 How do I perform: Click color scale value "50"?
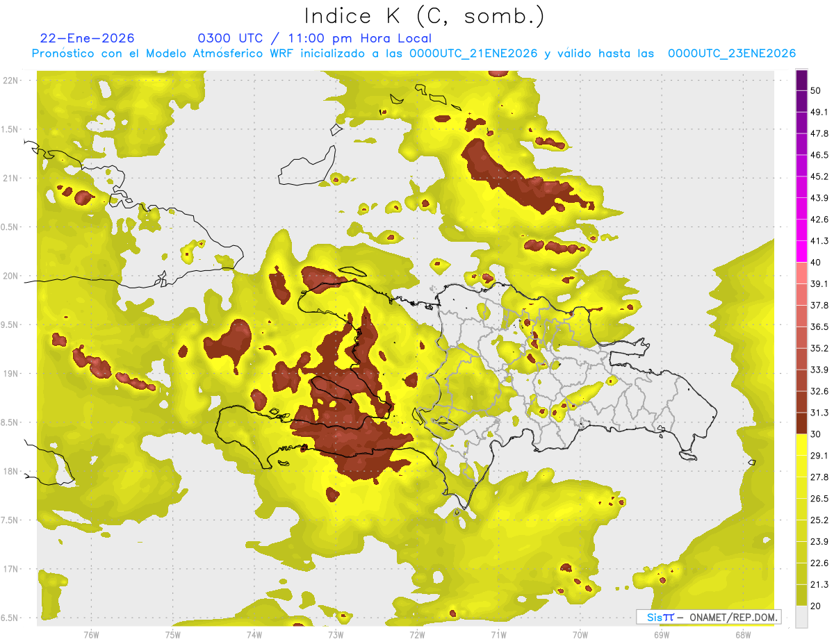(x=816, y=90)
